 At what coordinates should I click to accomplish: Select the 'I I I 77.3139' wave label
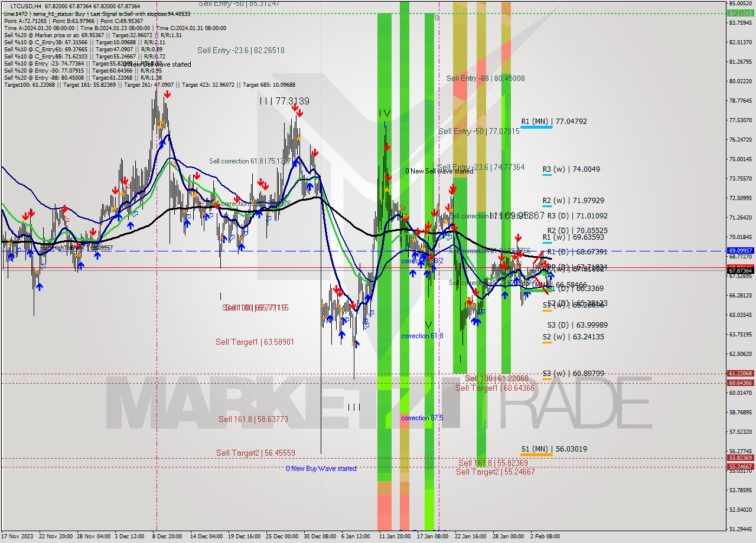click(285, 102)
